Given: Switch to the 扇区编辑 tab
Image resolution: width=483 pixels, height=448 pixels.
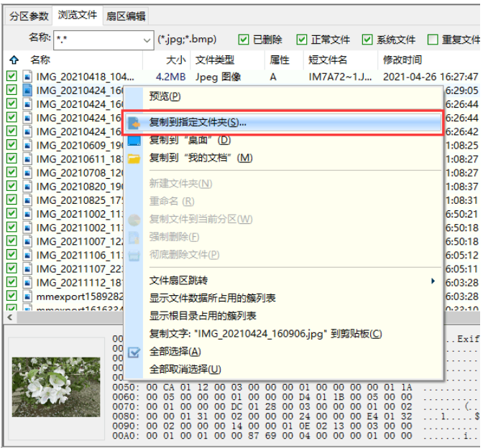Looking at the screenshot, I should click(x=126, y=17).
